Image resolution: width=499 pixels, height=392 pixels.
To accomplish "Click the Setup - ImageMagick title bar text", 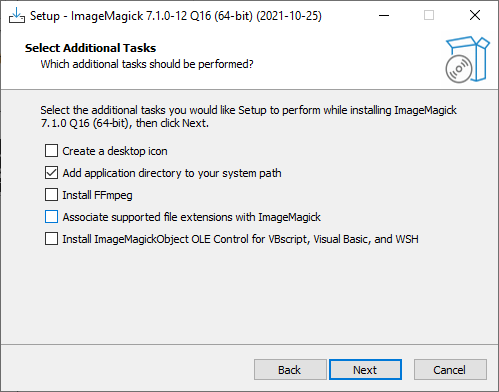I will click(x=176, y=16).
